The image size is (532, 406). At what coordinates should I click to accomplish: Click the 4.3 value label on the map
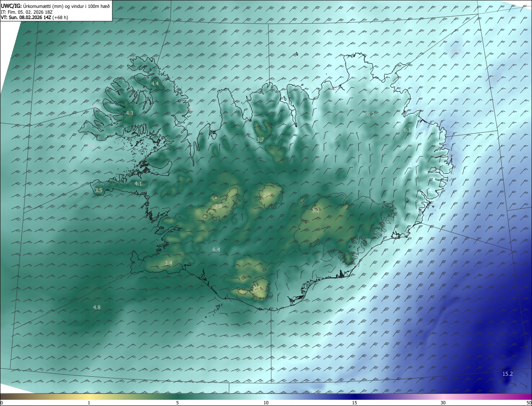point(130,113)
